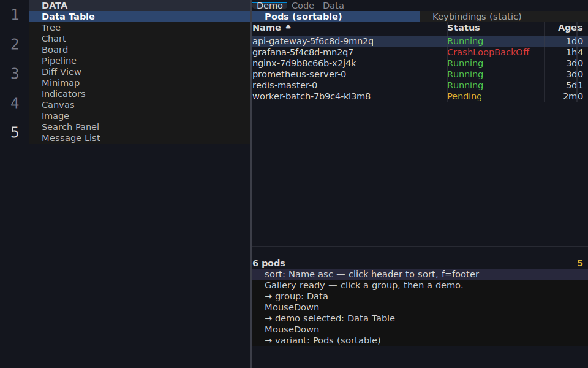588x368 pixels.
Task: Open the Chart demo
Action: pos(140,39)
